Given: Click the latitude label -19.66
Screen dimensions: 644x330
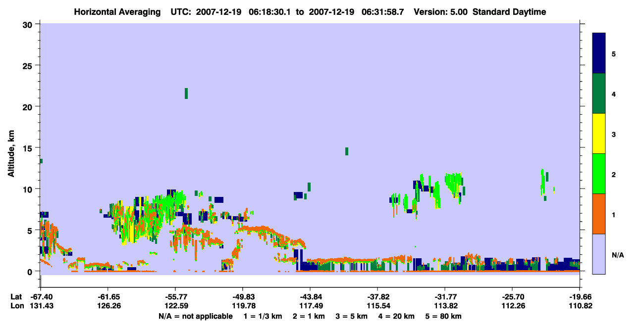Looking at the screenshot, I should [x=580, y=296].
